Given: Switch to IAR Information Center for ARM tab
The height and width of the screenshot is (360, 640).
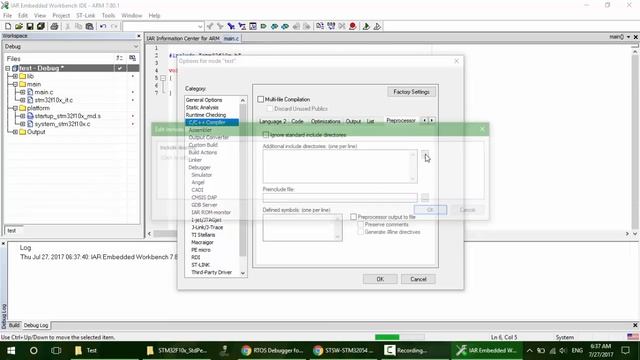Looking at the screenshot, I should tap(183, 38).
